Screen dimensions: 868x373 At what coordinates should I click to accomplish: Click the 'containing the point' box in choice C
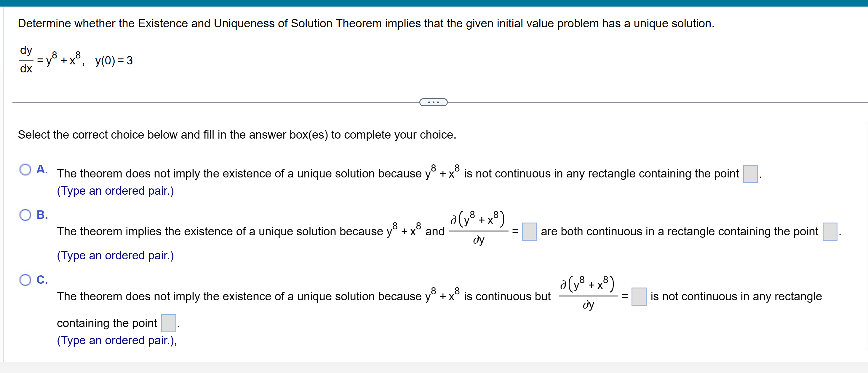[x=169, y=323]
